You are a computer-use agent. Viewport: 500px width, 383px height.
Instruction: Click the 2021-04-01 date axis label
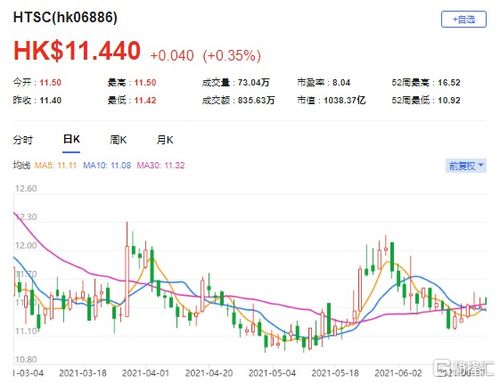146,373
